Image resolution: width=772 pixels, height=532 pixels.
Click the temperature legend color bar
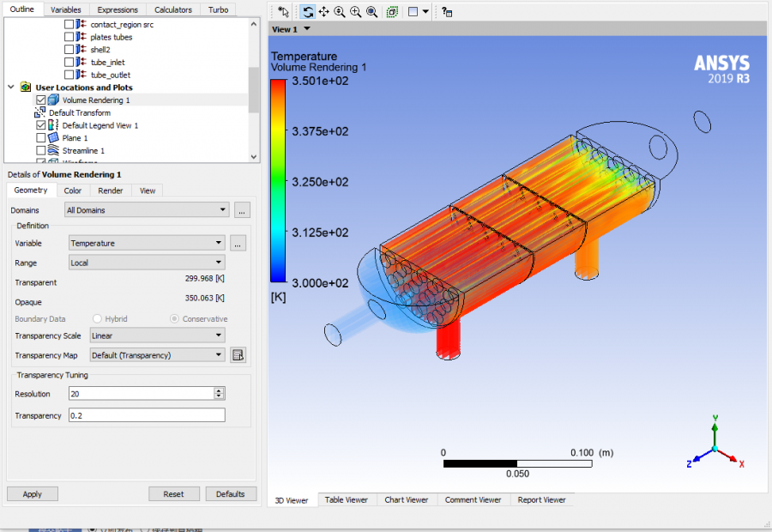click(279, 181)
